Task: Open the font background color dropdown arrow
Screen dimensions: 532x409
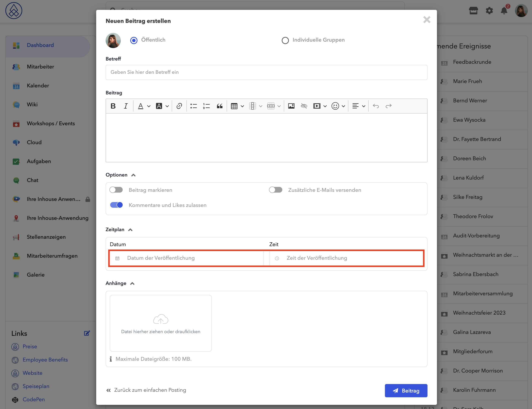Action: (167, 106)
